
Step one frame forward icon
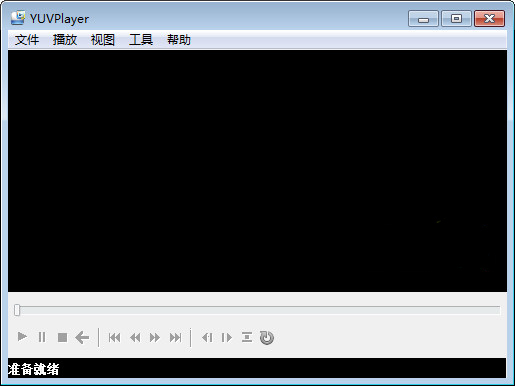coord(227,338)
